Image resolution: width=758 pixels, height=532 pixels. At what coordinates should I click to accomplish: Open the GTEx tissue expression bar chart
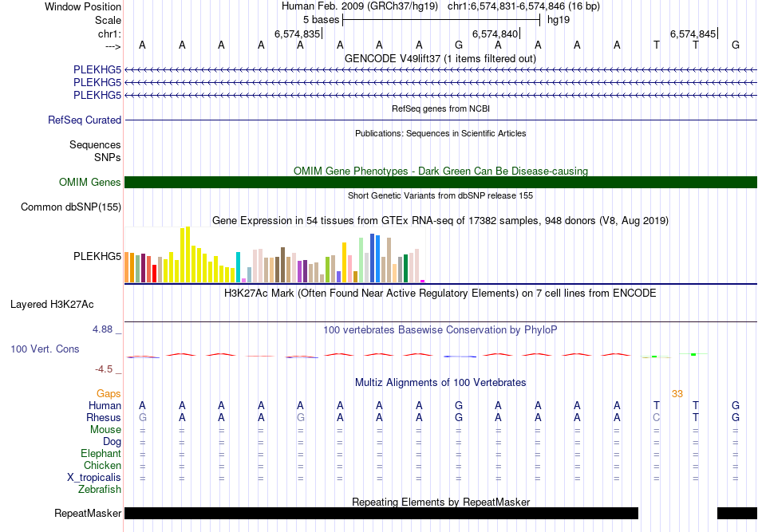274,254
